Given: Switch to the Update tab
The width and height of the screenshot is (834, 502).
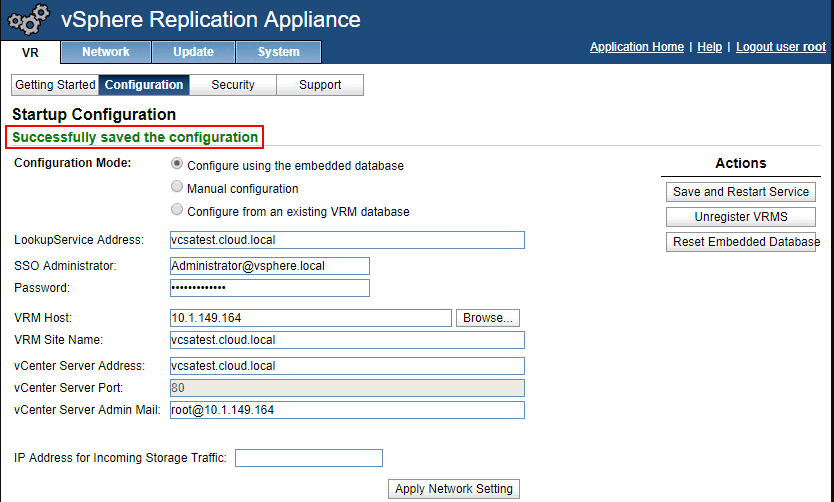Looking at the screenshot, I should [x=193, y=52].
